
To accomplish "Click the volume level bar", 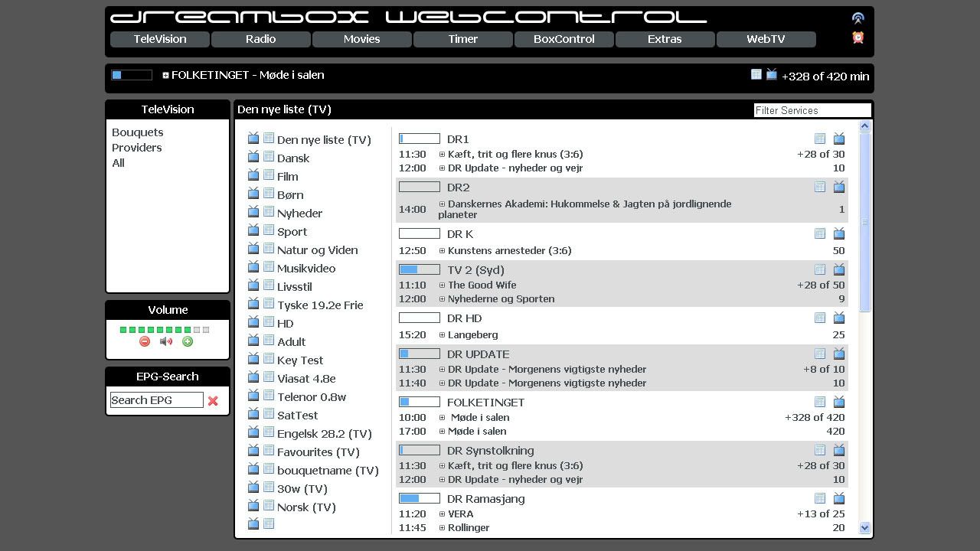I will [x=165, y=330].
